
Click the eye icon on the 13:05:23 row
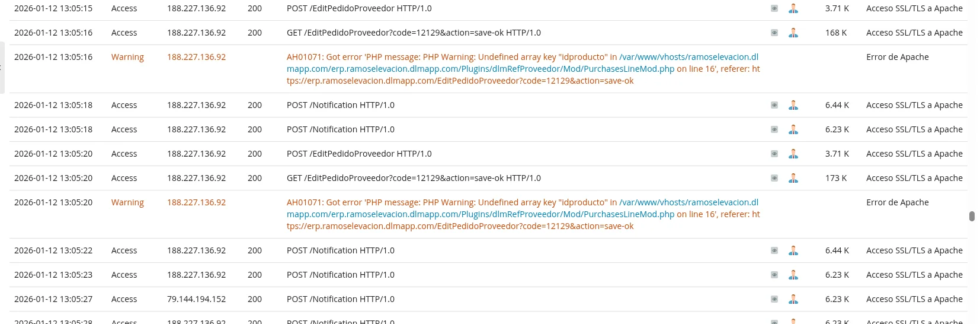pyautogui.click(x=774, y=275)
